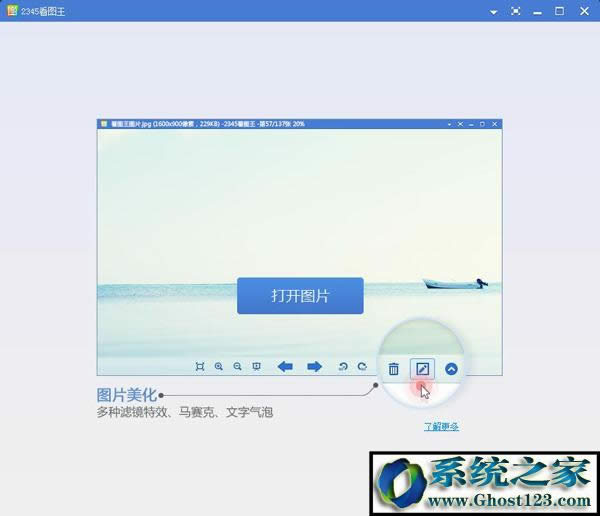Viewport: 600px width, 516px height.
Task: Delete image using trash can icon
Action: pyautogui.click(x=394, y=369)
